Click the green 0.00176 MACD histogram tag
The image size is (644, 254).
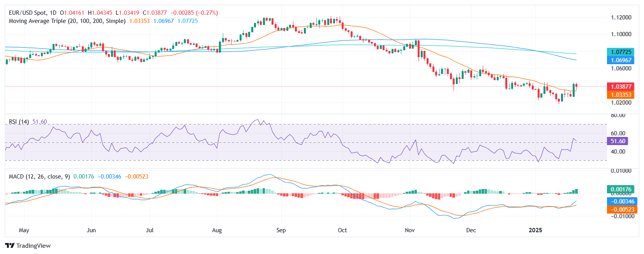621,189
